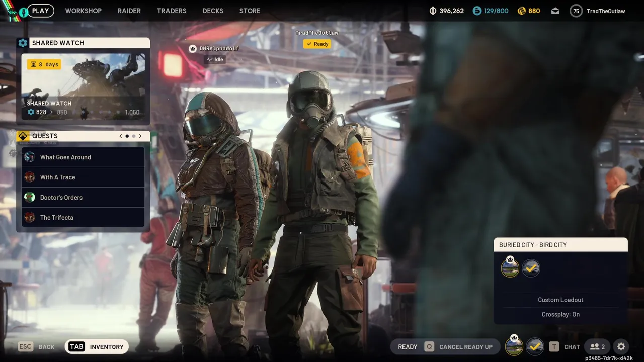Click the What Goes Around trader portrait
Screen dimensions: 644x362
click(30, 157)
